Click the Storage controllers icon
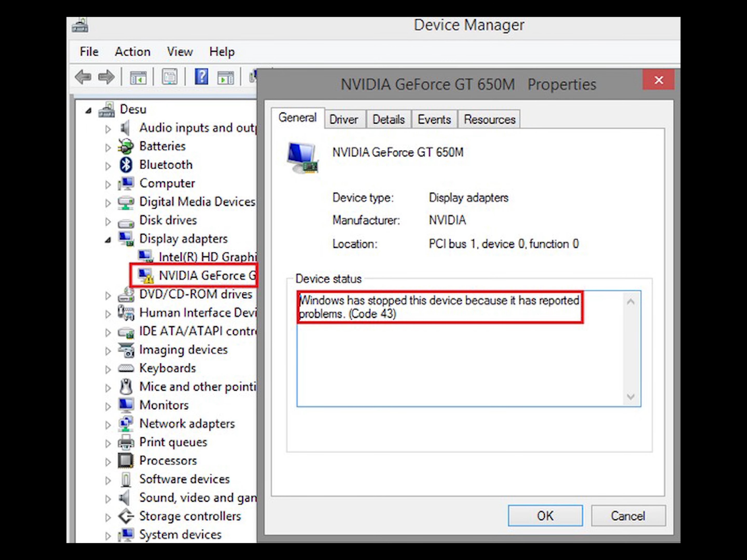The width and height of the screenshot is (747, 560). (x=126, y=516)
